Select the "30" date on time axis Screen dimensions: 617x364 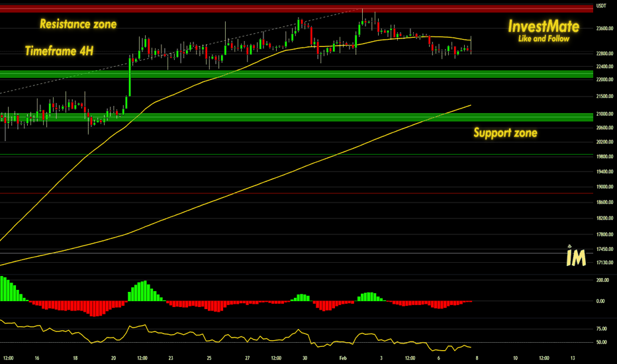[x=305, y=358]
